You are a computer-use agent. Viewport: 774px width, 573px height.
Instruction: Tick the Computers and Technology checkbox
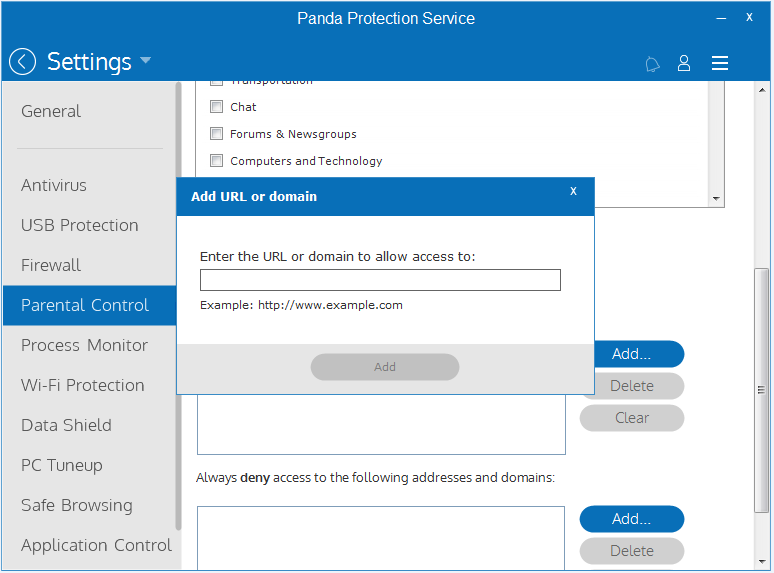pyautogui.click(x=216, y=160)
